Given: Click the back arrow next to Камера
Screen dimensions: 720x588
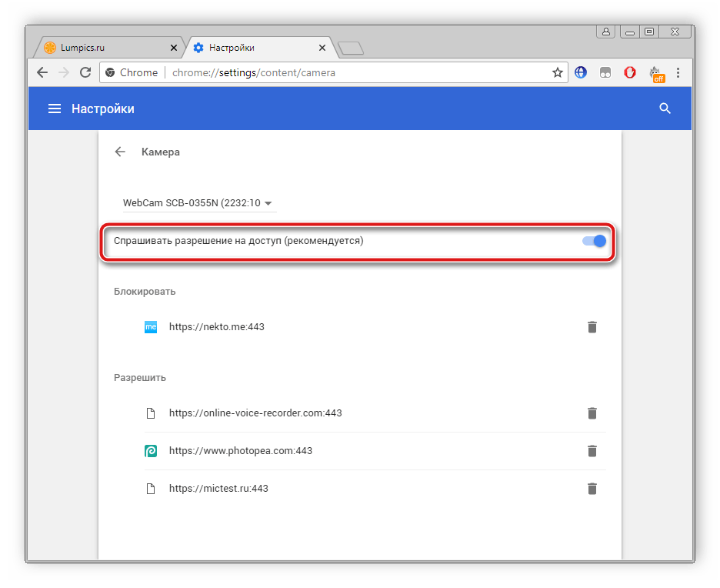Looking at the screenshot, I should coord(120,152).
